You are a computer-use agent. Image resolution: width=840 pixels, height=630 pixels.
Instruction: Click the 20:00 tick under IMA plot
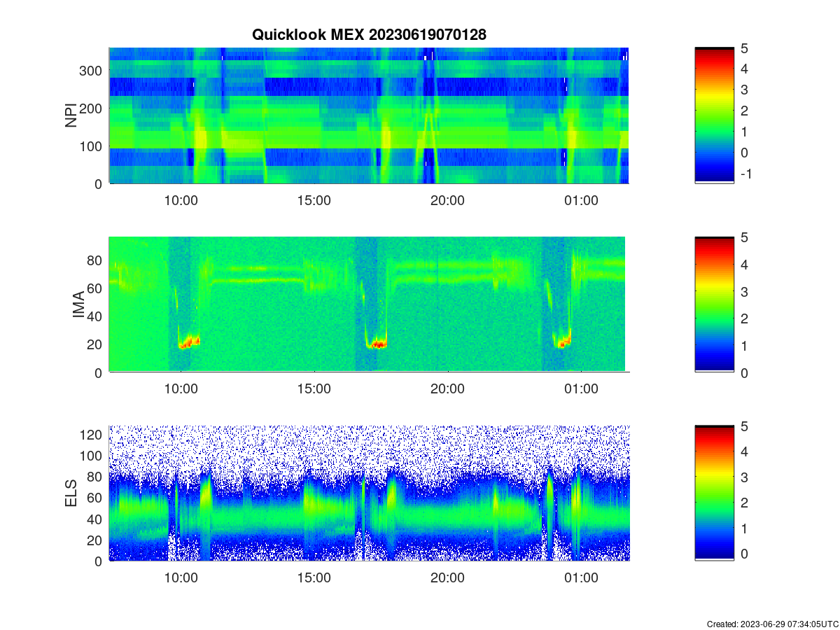[x=447, y=389]
